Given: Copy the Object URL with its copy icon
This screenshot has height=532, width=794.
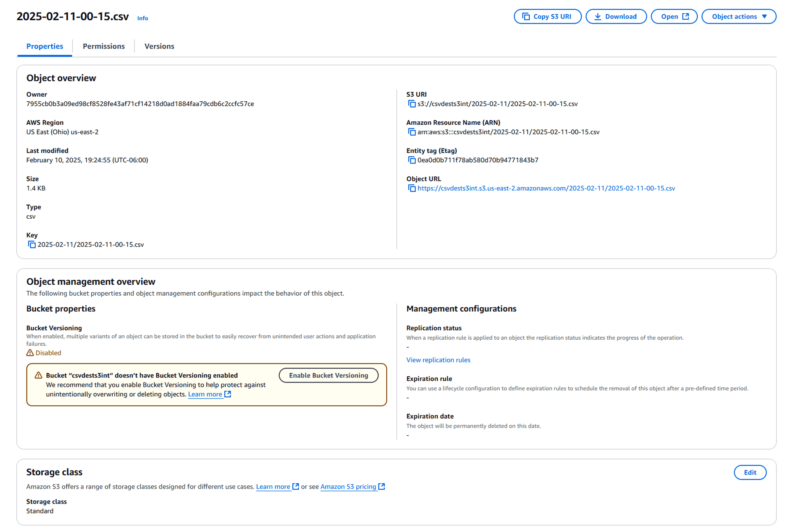Looking at the screenshot, I should (412, 188).
